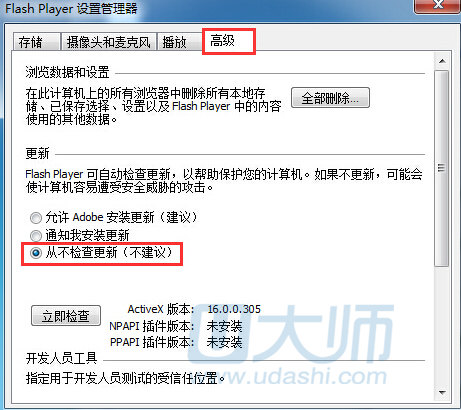Image resolution: width=461 pixels, height=410 pixels.
Task: Click the scrollbar down arrow
Action: 442,392
